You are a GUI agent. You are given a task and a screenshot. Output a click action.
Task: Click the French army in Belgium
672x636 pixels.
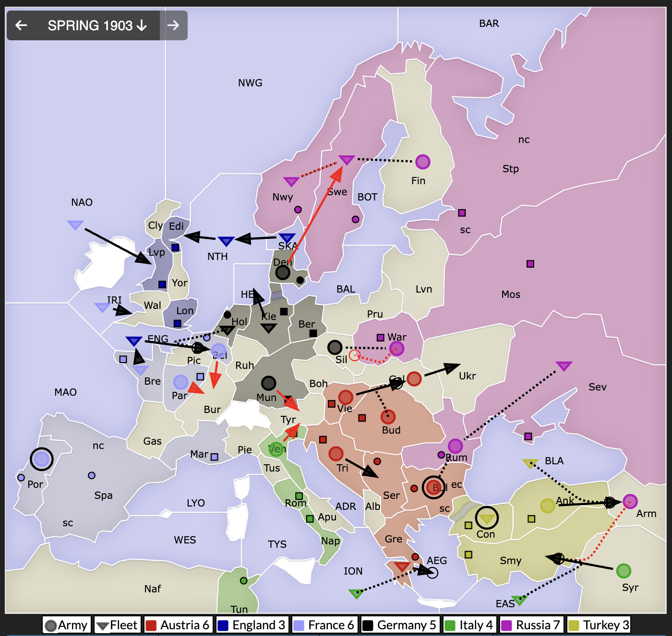pos(218,351)
